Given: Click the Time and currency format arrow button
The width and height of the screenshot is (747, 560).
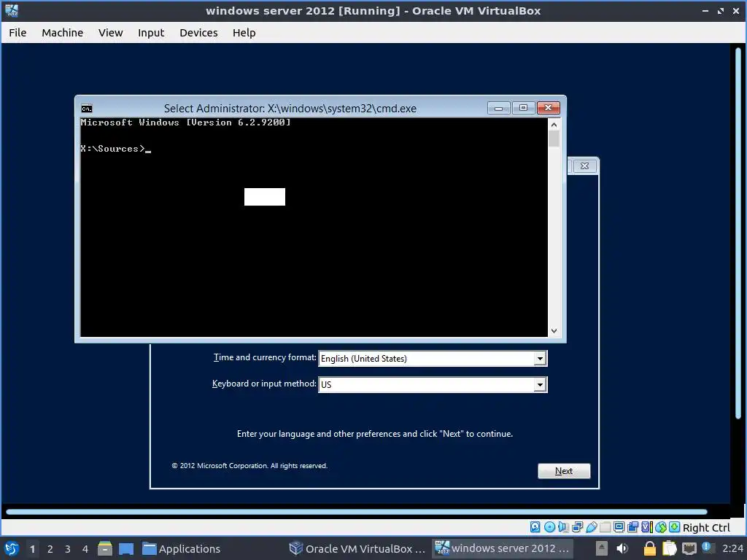Looking at the screenshot, I should click(540, 359).
